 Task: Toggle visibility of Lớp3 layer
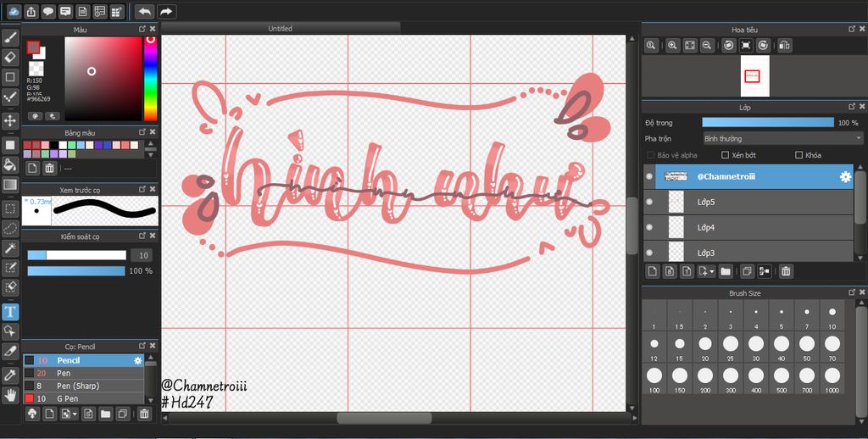[649, 253]
